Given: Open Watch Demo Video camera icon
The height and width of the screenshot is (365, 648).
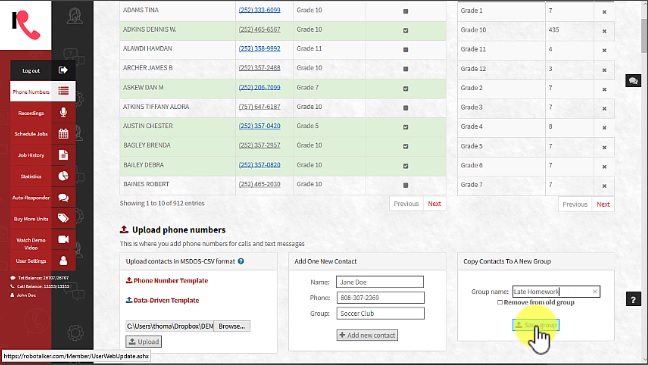Looking at the screenshot, I should point(63,239).
